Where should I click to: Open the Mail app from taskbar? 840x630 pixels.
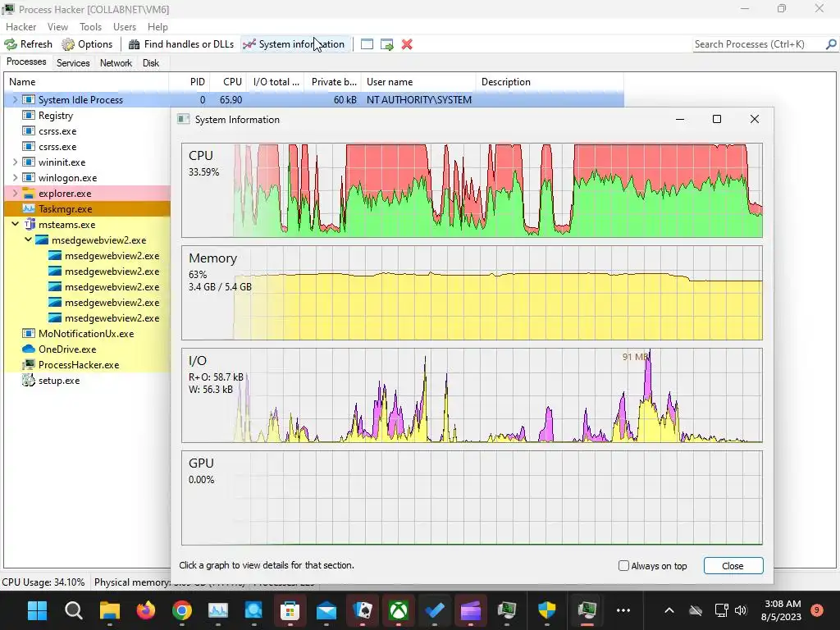326,610
